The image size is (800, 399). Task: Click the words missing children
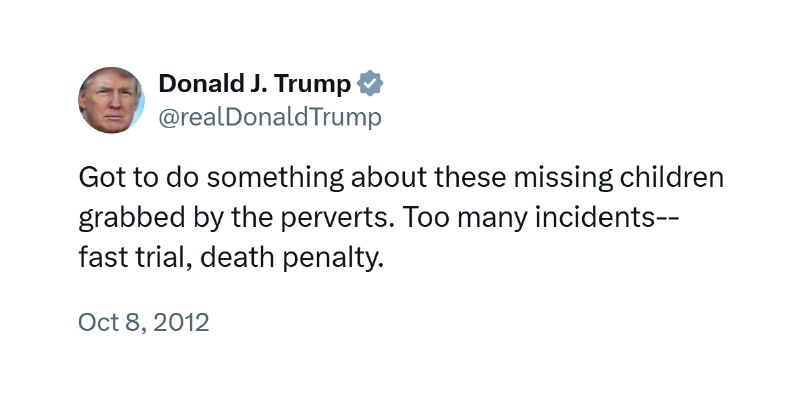point(618,179)
